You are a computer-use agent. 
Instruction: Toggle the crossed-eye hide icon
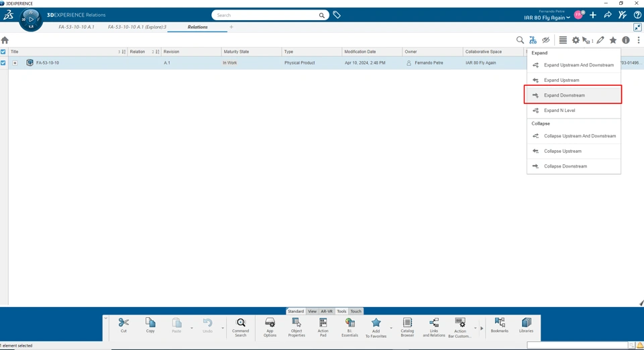545,40
